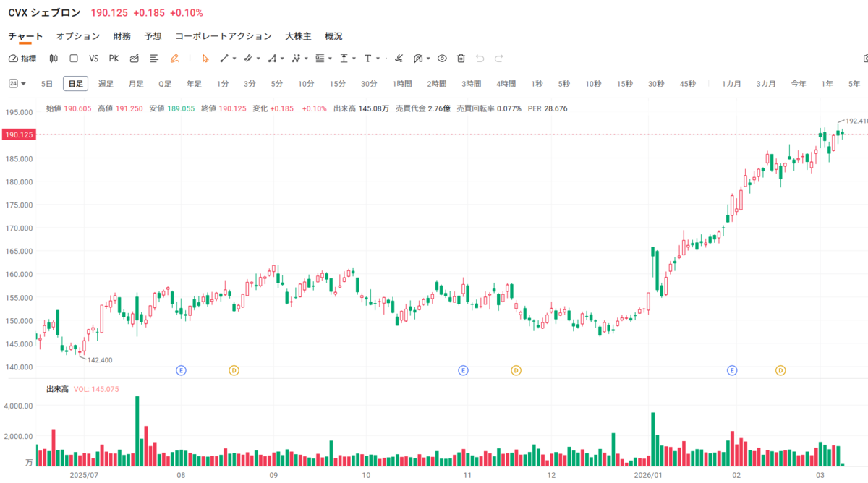Click the candlestick chart type icon
868x483 pixels.
click(x=54, y=58)
